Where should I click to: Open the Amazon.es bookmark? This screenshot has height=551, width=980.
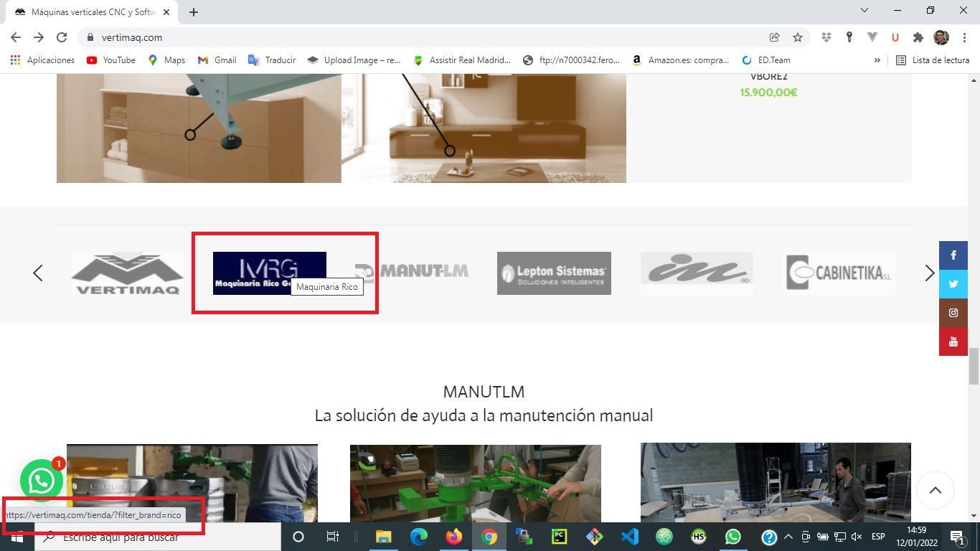tap(679, 60)
